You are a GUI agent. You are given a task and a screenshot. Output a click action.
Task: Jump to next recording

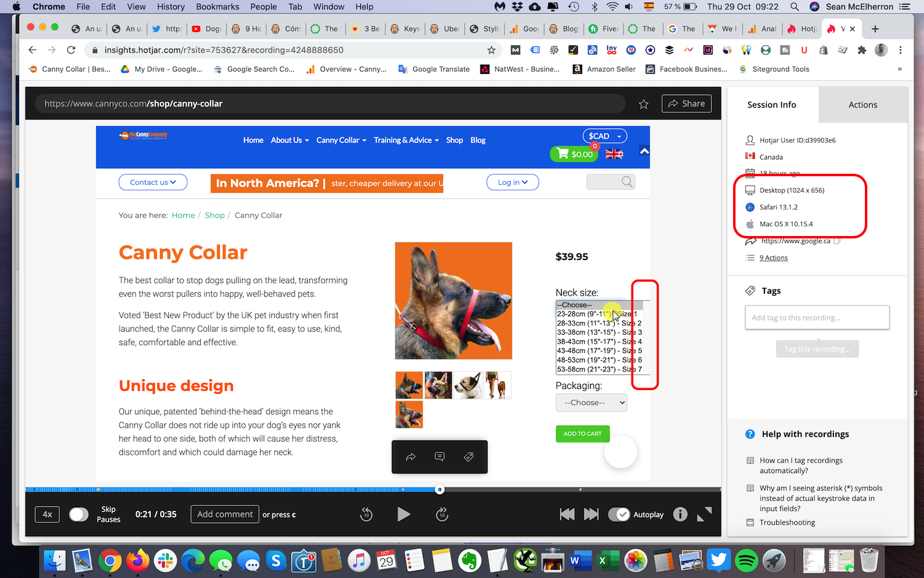591,515
